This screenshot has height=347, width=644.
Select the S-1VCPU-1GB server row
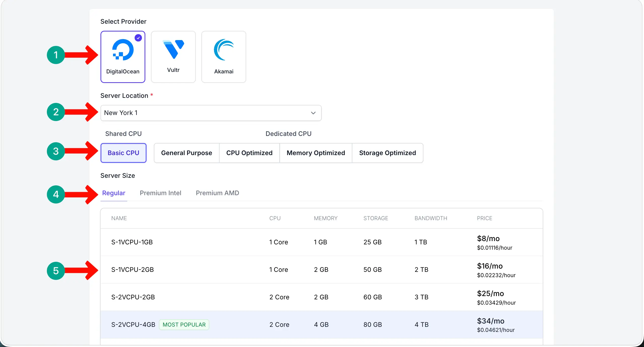coord(322,242)
